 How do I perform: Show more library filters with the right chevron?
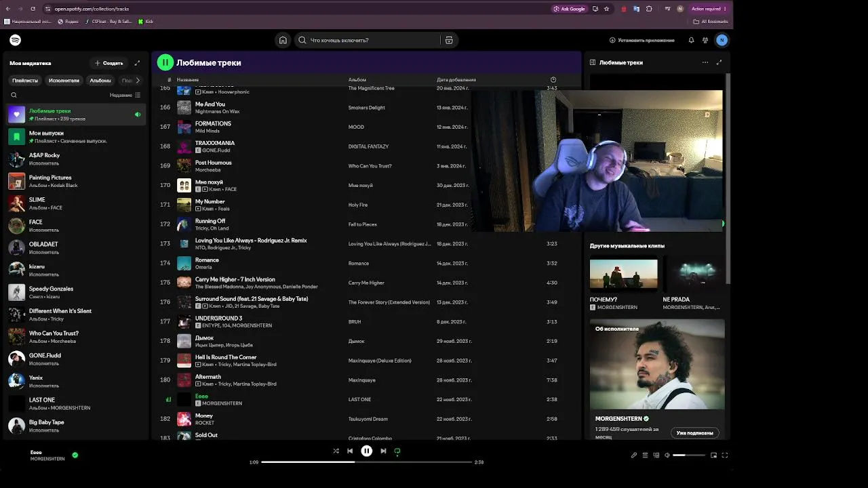pos(138,80)
